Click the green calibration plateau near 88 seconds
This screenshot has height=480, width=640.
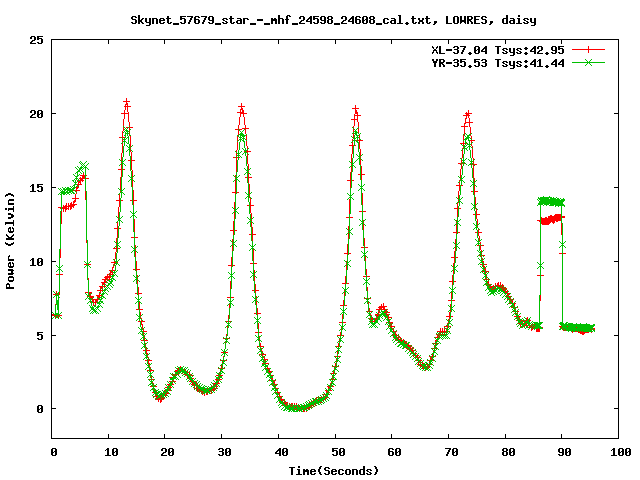click(551, 201)
